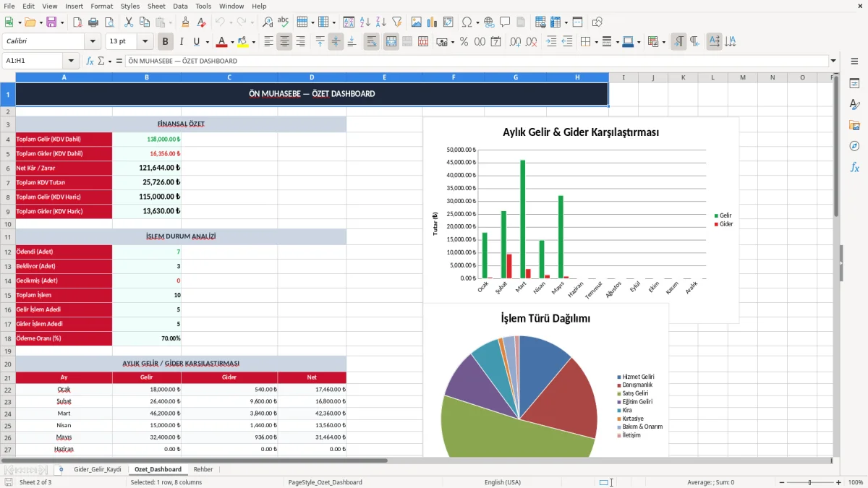Export directly as PDF
Viewport: 868px width, 488px height.
(x=78, y=22)
